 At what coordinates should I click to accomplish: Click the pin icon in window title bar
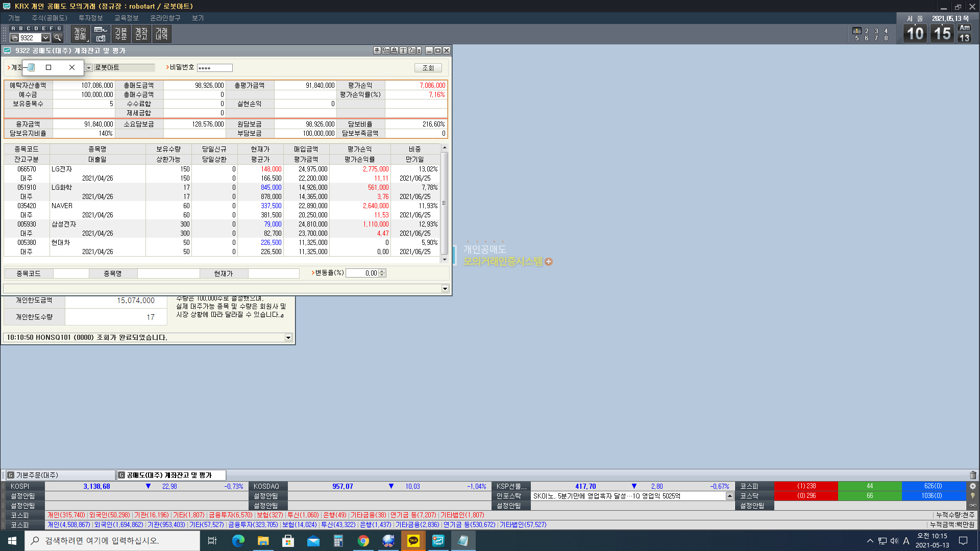click(377, 51)
